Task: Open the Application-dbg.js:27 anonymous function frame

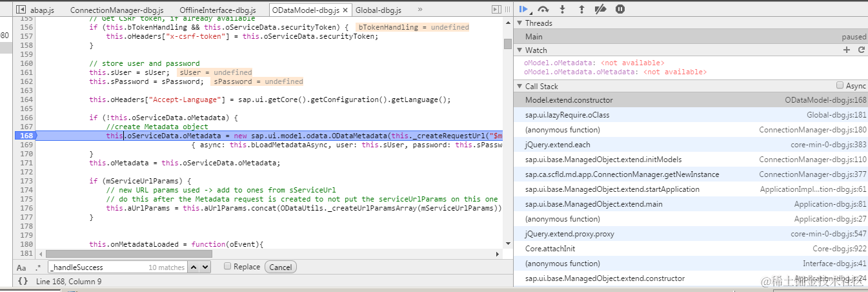Action: pos(691,219)
